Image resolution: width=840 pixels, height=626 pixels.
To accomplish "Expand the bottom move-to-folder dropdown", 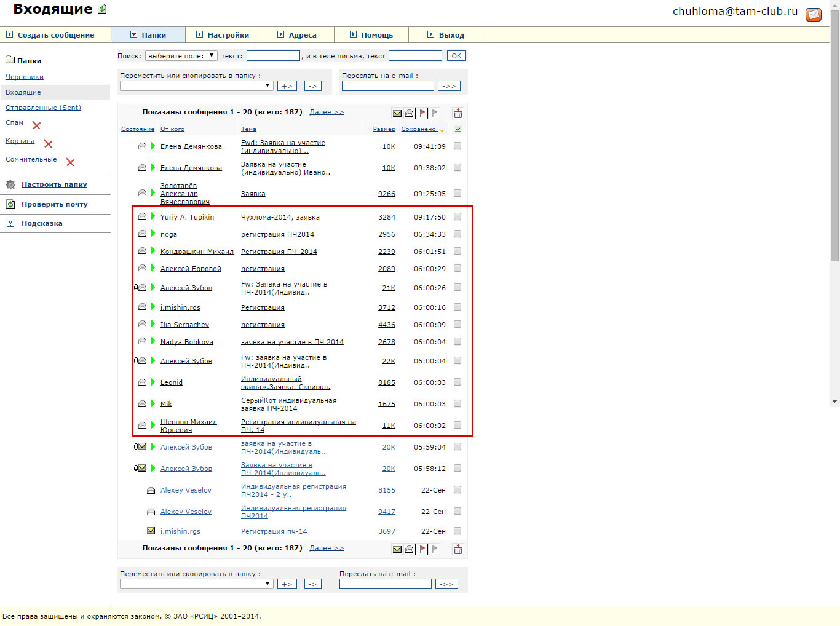I will 196,584.
